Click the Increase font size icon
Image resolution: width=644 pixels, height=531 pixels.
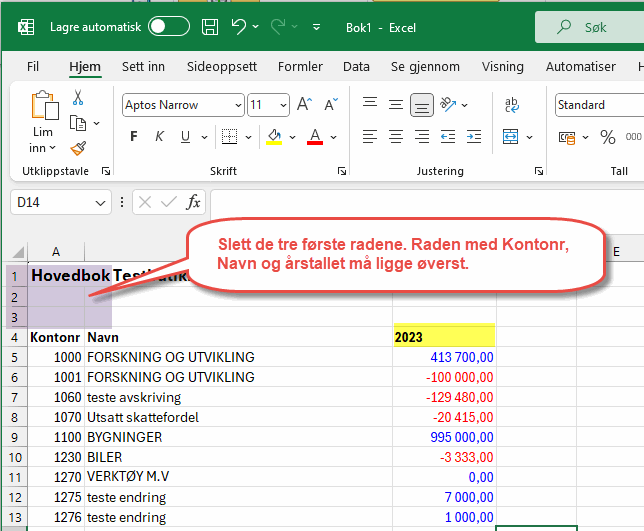point(304,105)
